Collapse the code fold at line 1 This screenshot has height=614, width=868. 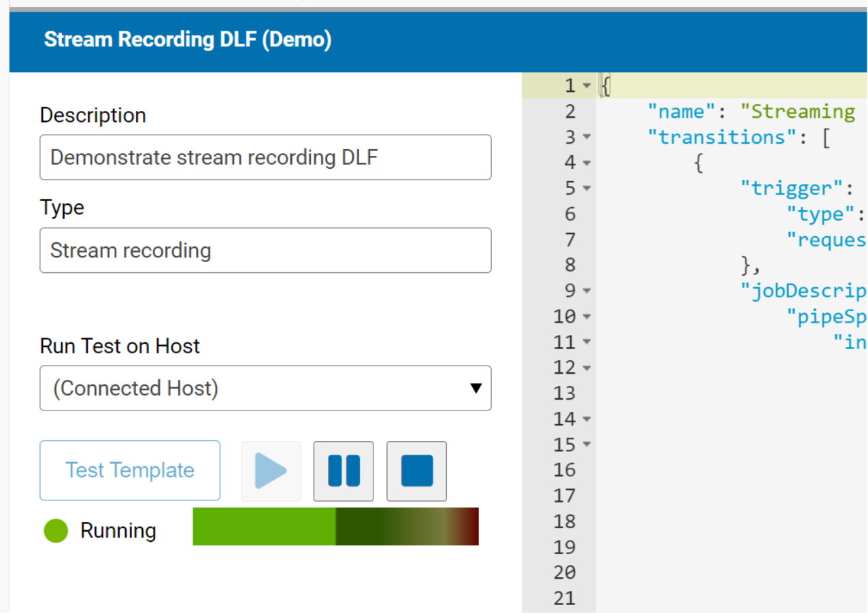pyautogui.click(x=586, y=86)
